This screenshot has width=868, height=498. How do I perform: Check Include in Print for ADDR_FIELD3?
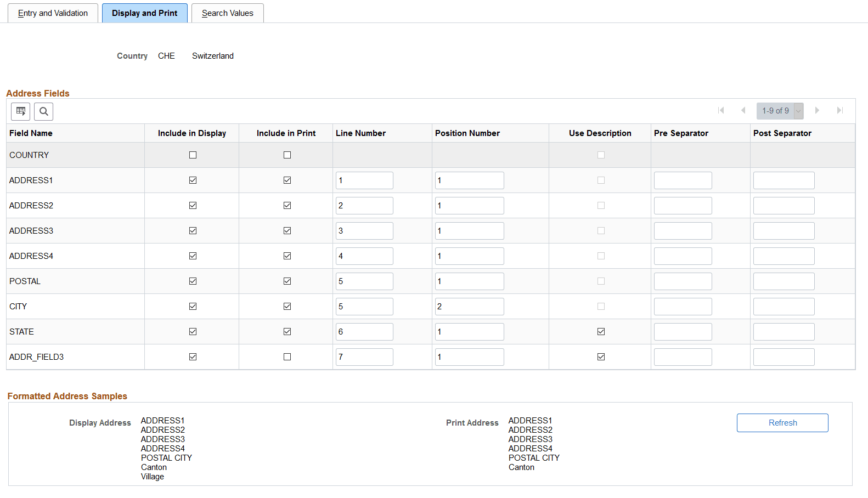point(287,357)
